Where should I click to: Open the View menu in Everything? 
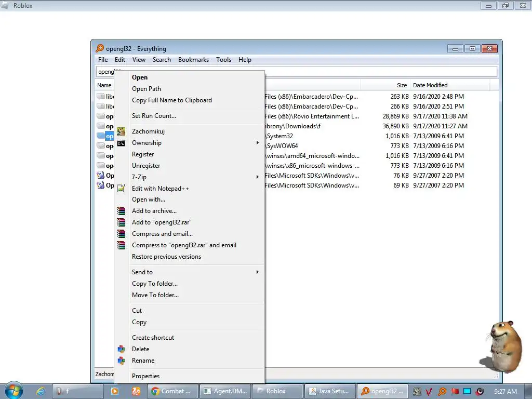pyautogui.click(x=139, y=60)
